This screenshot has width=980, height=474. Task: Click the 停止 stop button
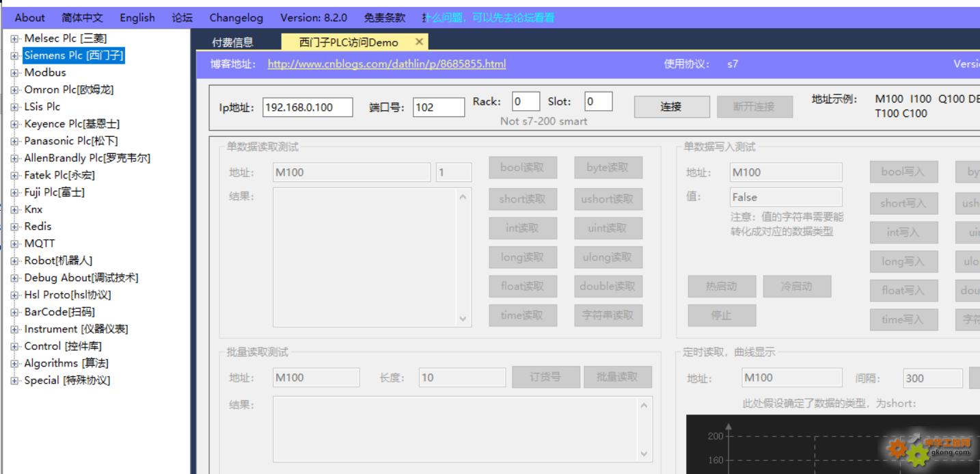point(722,315)
